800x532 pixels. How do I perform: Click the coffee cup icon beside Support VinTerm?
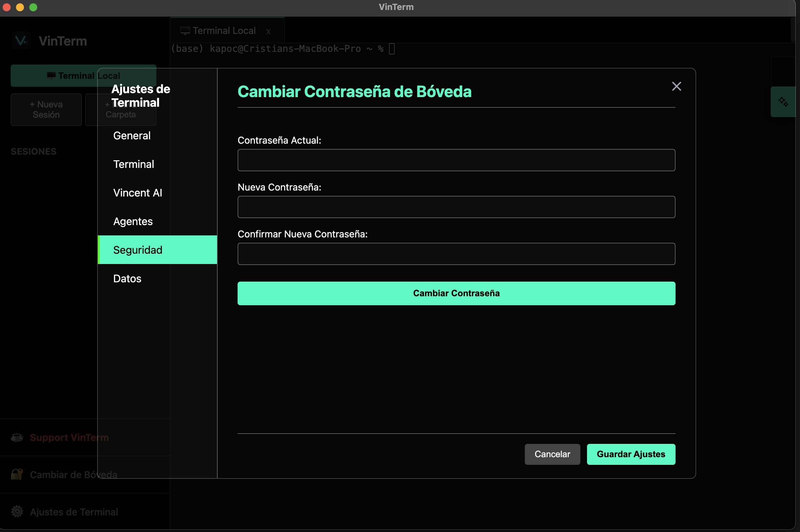click(17, 437)
